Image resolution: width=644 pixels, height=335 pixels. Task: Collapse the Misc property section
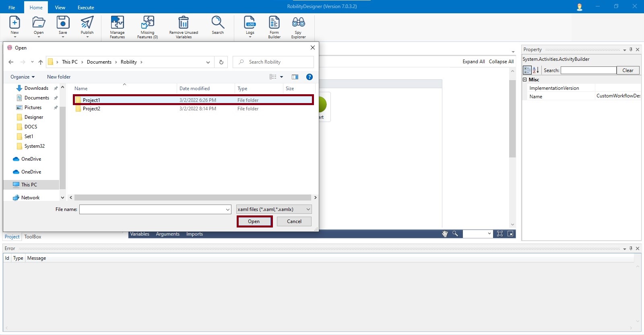(x=525, y=80)
